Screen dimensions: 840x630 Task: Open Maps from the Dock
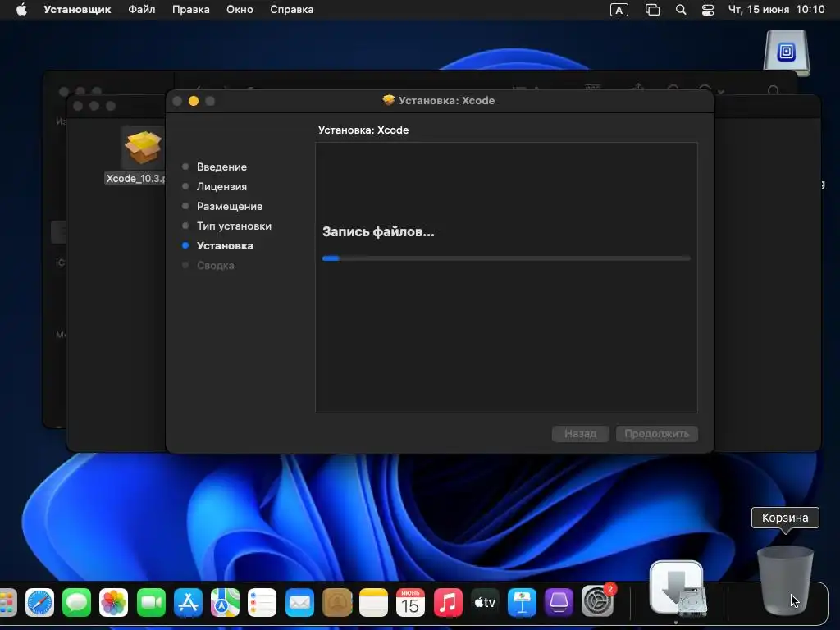coord(225,602)
